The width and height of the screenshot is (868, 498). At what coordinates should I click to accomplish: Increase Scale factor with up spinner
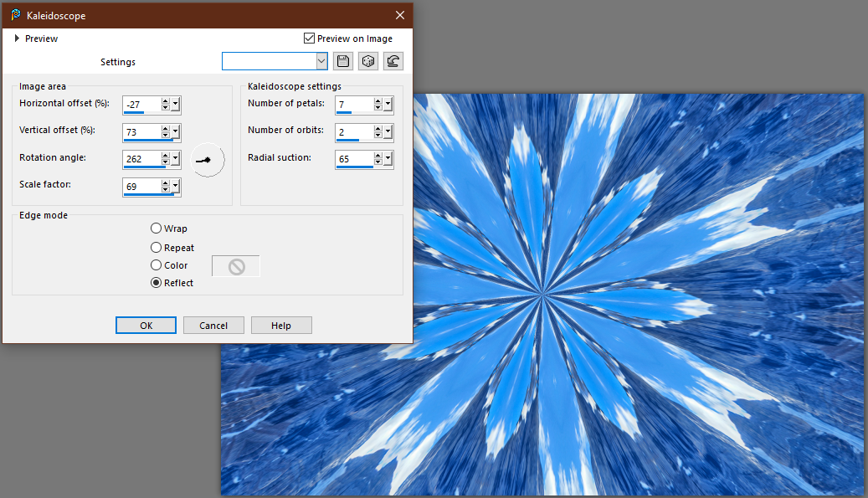pyautogui.click(x=166, y=183)
